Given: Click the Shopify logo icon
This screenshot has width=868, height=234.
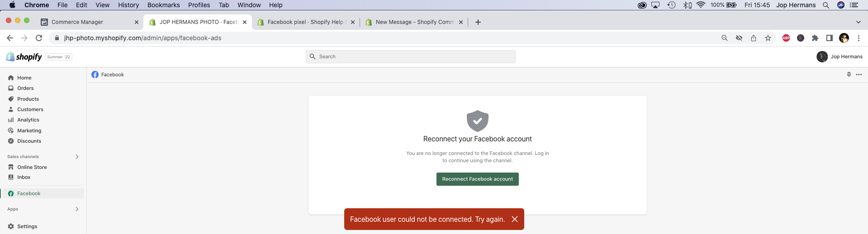Looking at the screenshot, I should tap(10, 56).
